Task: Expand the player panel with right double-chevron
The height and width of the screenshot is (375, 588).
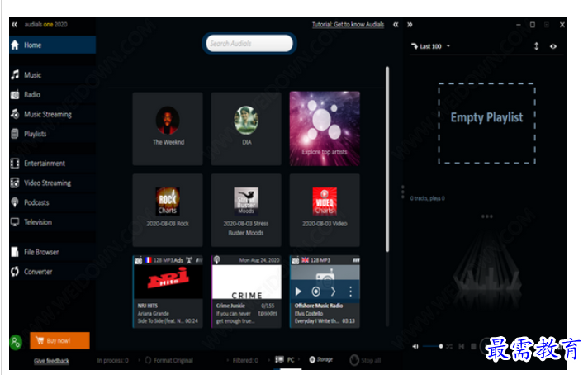Action: coord(410,25)
